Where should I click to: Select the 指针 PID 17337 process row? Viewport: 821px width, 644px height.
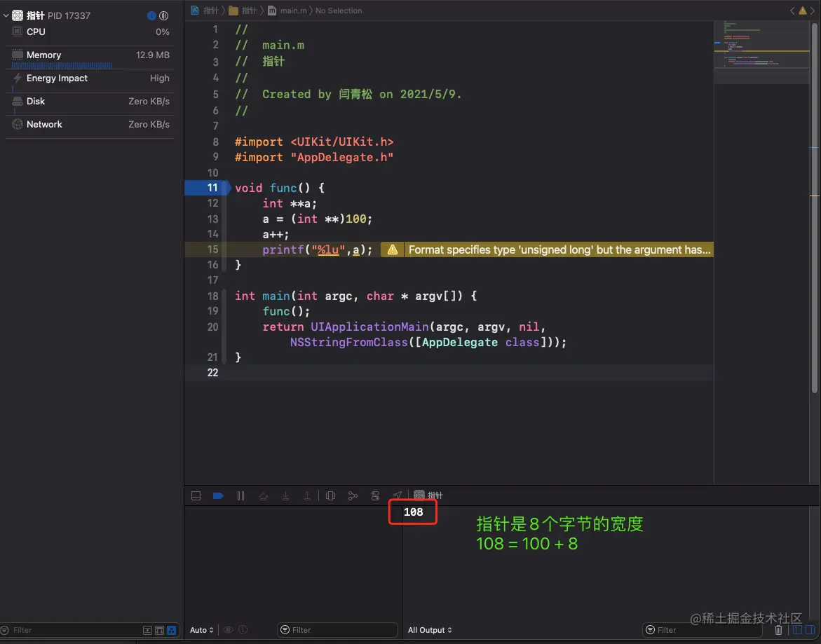coord(89,15)
